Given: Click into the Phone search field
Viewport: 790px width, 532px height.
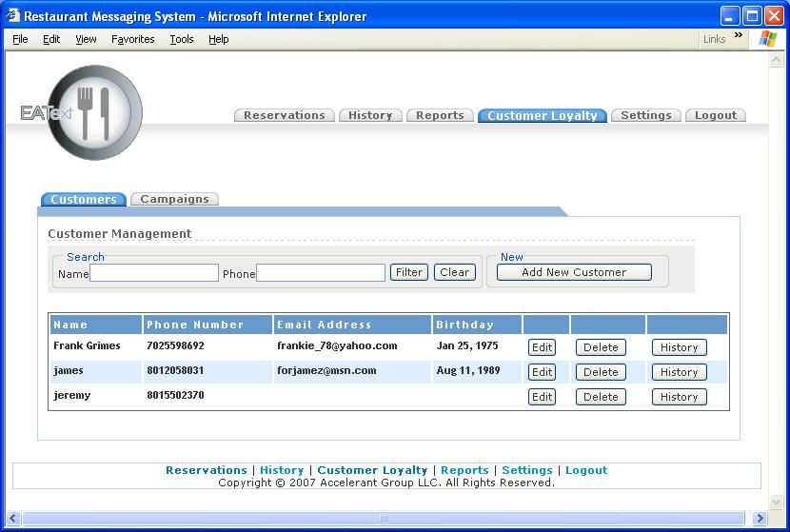Looking at the screenshot, I should tap(321, 273).
